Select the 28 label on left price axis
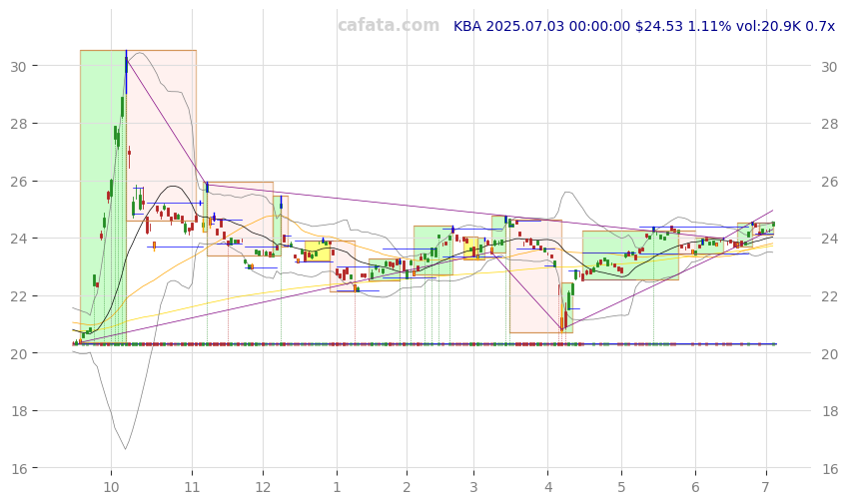 18,124
